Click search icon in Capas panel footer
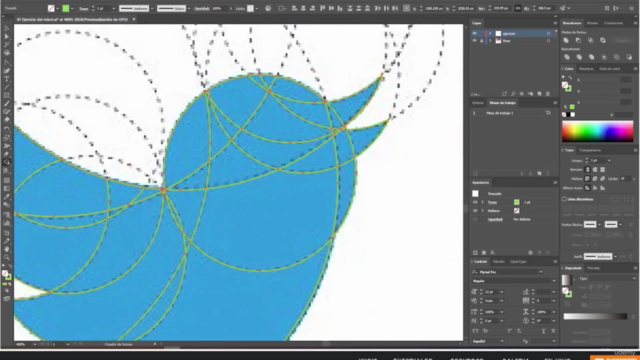Screen dimensions: 640x360 pos(513,94)
